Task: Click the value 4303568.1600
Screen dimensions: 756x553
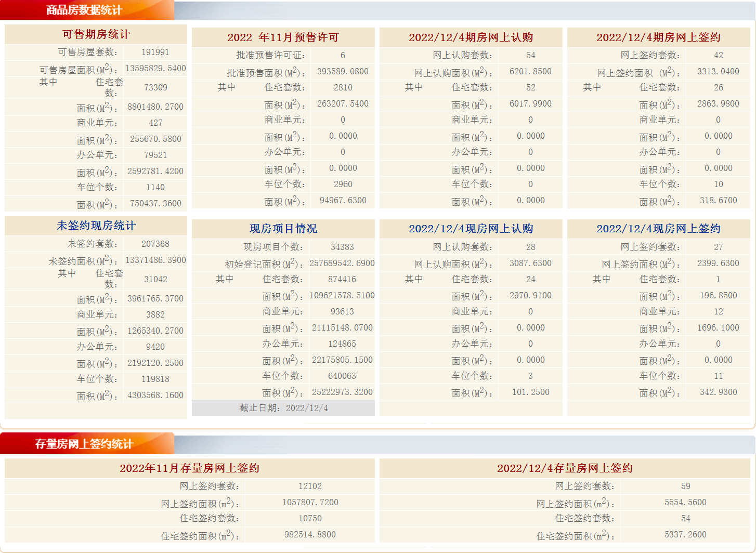Action: click(x=155, y=395)
